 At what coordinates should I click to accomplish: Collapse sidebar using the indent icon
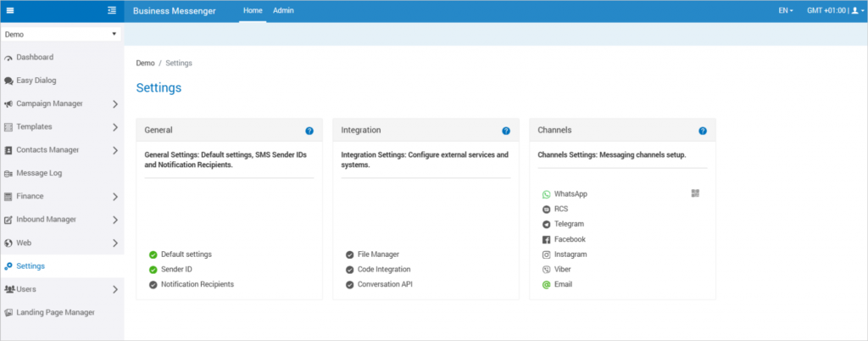112,11
